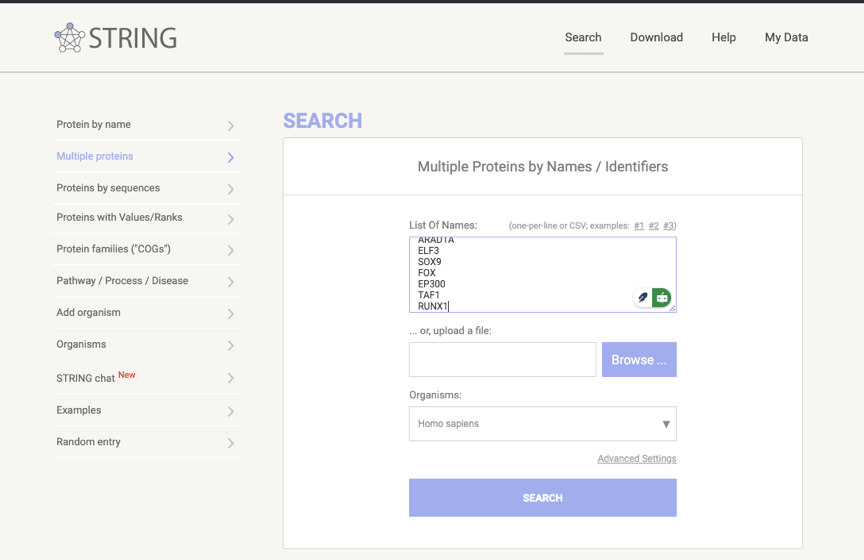Screen dimensions: 864x560
Task: Click the TAF1 entry in the names list
Action: point(428,295)
